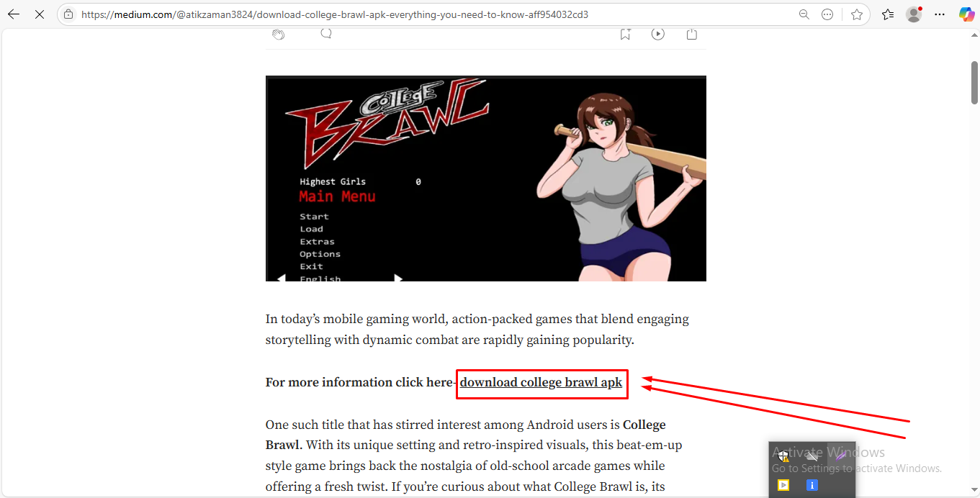This screenshot has height=498, width=980.
Task: Click the paragraph starting "In today's mobile gaming world"
Action: pos(477,330)
